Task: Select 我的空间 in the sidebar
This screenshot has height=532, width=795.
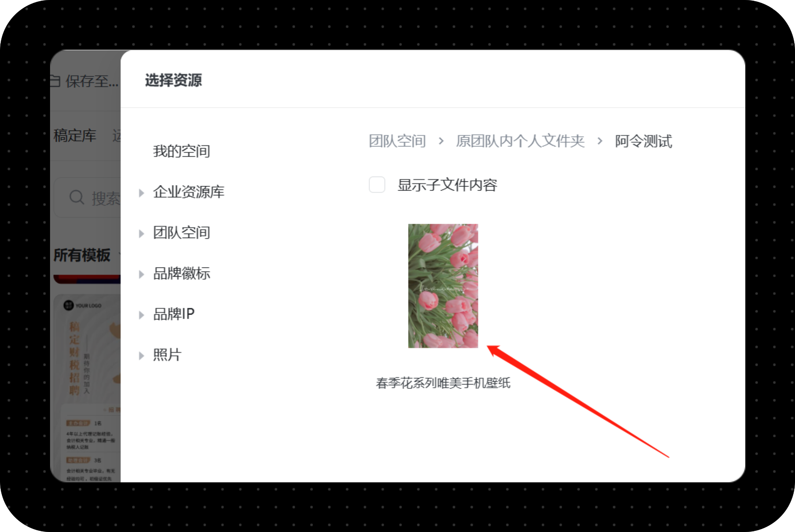Action: click(181, 151)
